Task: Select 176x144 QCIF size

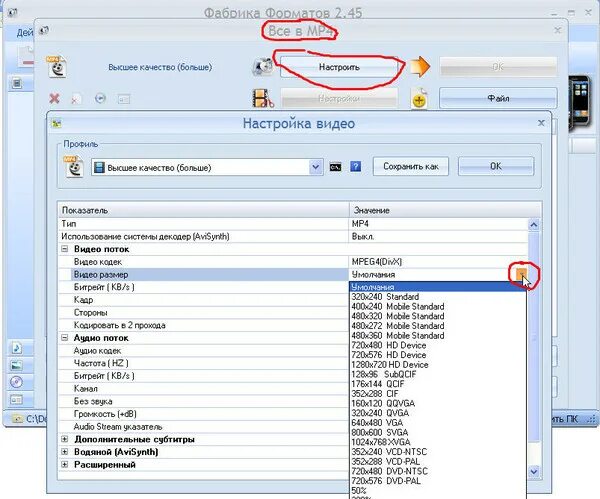Action: click(438, 384)
